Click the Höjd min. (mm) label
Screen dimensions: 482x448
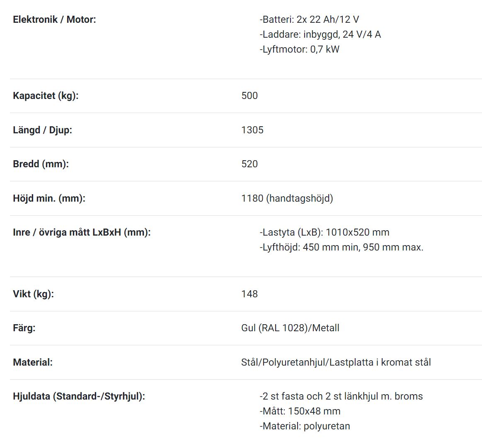49,199
